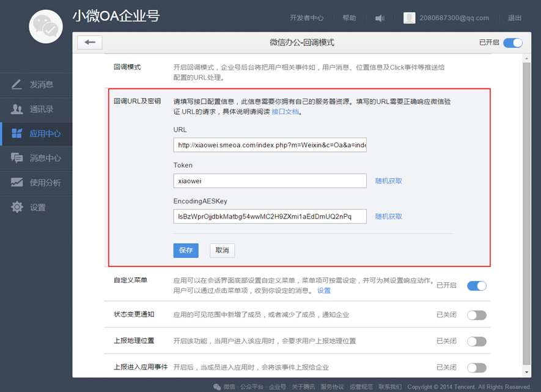Toggle the 自定义菜单 switch
This screenshot has width=541, height=392.
pos(477,286)
